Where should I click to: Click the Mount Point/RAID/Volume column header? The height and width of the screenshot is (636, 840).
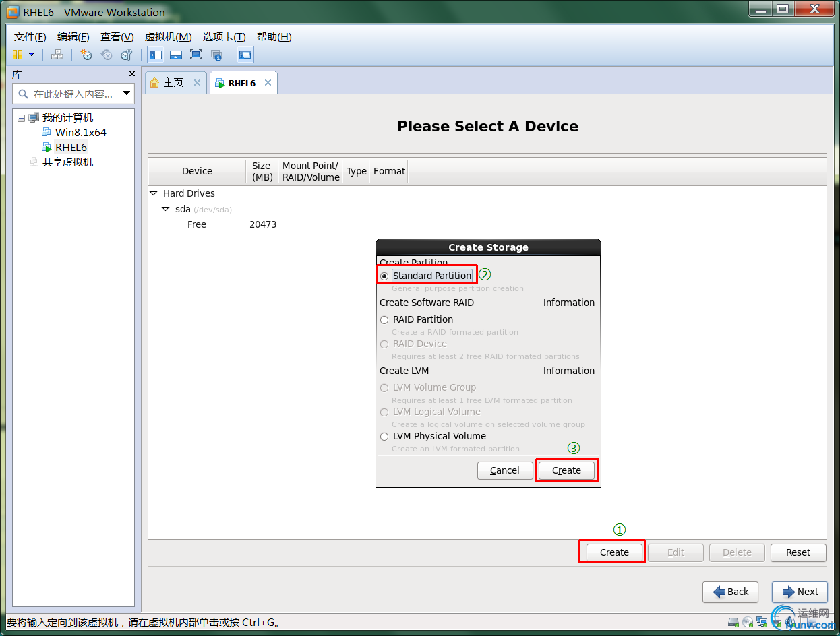point(311,171)
